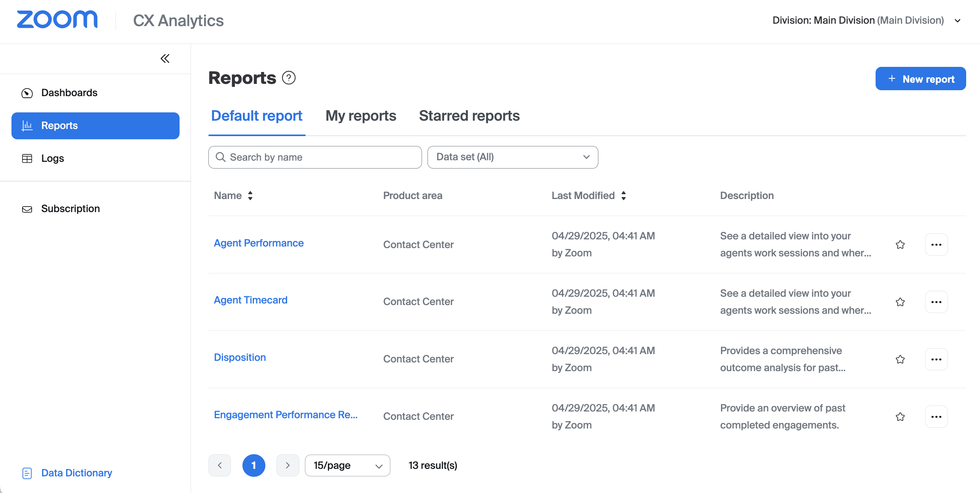The width and height of the screenshot is (980, 493).
Task: Go to Subscription in the sidebar
Action: tap(70, 209)
